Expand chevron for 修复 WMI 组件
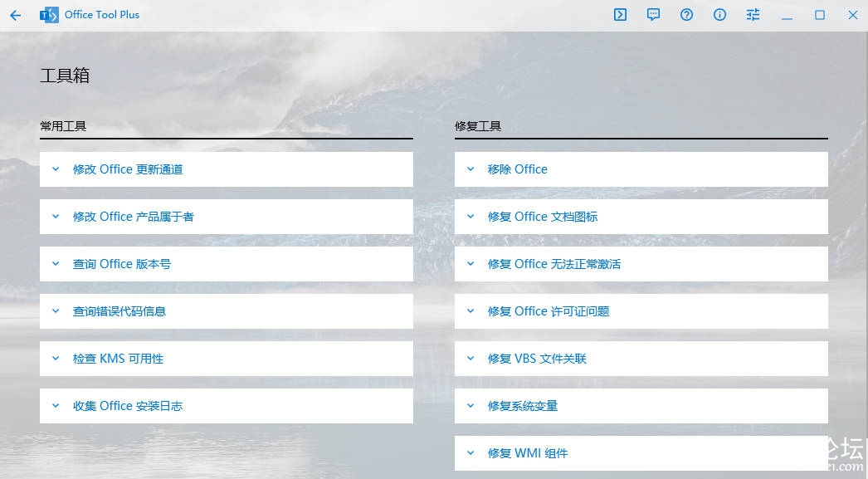 (471, 453)
